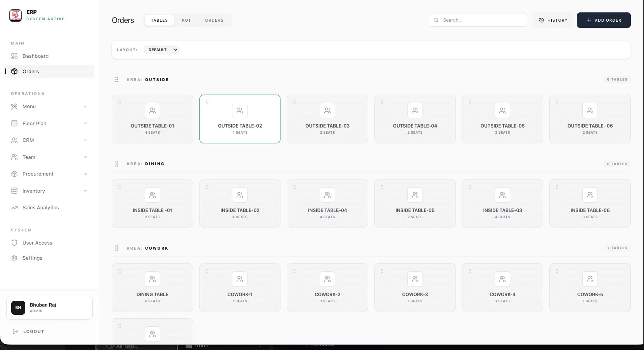Open order HISTORY
This screenshot has height=350, width=644.
coord(553,20)
